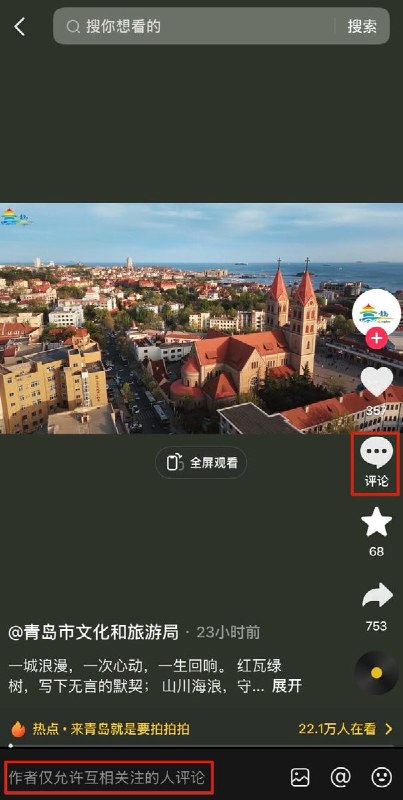Follow author with the pink plus button
Image resolution: width=403 pixels, height=800 pixels.
click(376, 339)
